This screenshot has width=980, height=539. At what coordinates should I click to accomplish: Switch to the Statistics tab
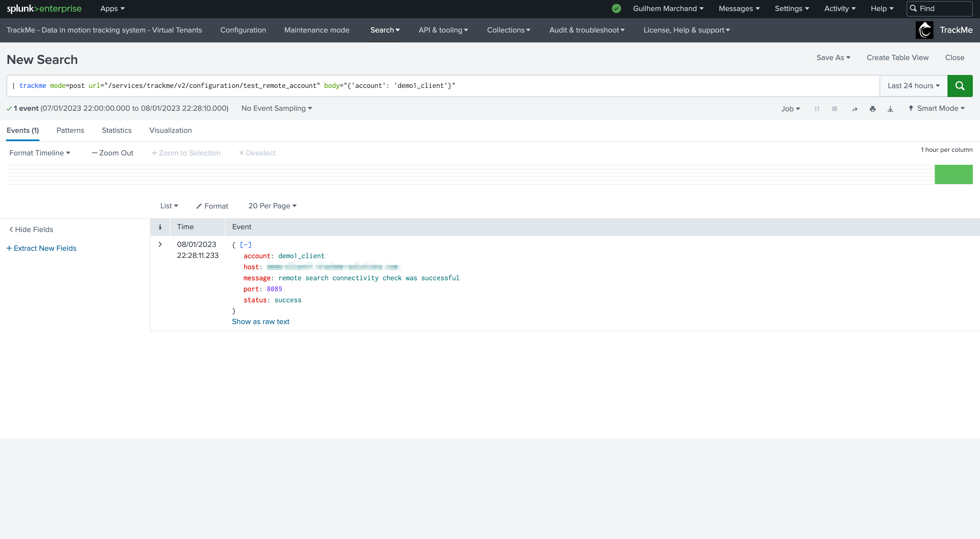click(x=117, y=130)
